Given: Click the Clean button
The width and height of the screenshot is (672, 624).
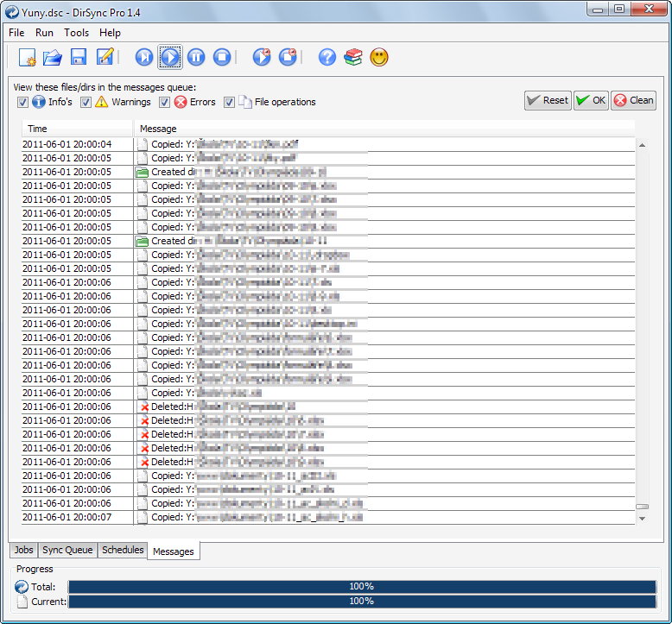Looking at the screenshot, I should click(633, 101).
